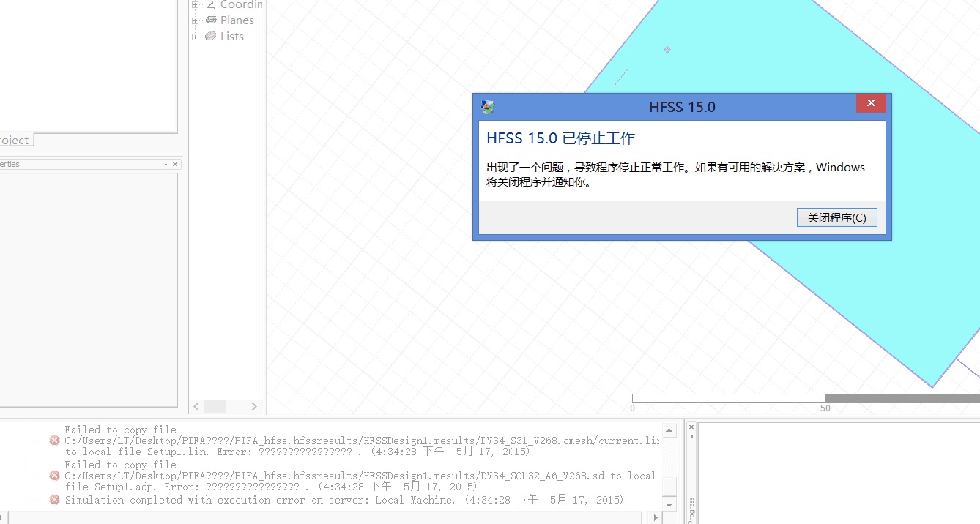Close the Progress panel via its X icon
The width and height of the screenshot is (980, 524).
691,427
